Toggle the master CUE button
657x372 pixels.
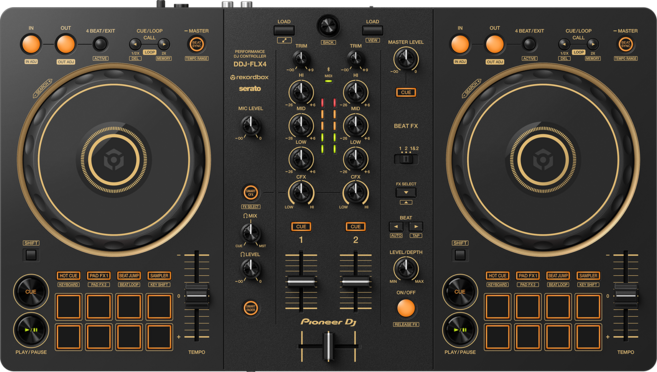coord(406,92)
